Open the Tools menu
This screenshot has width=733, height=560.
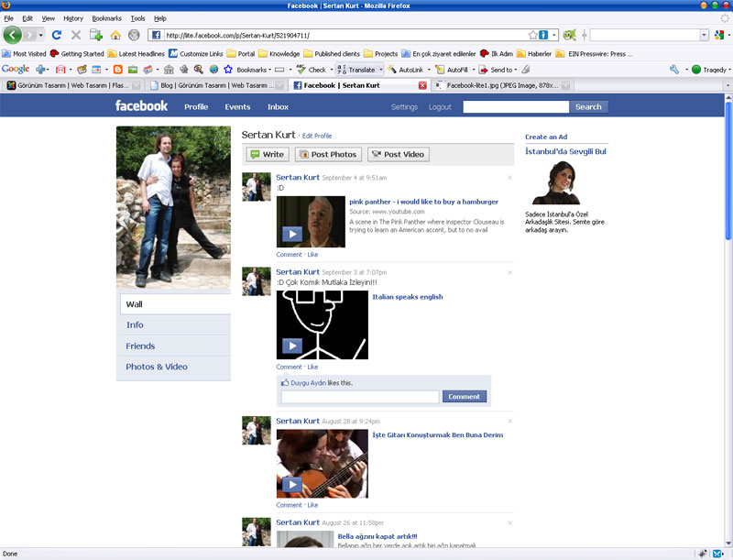pos(137,18)
